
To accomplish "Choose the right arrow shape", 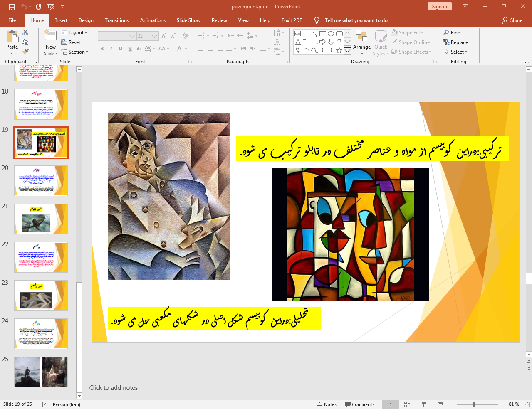I will tap(322, 42).
